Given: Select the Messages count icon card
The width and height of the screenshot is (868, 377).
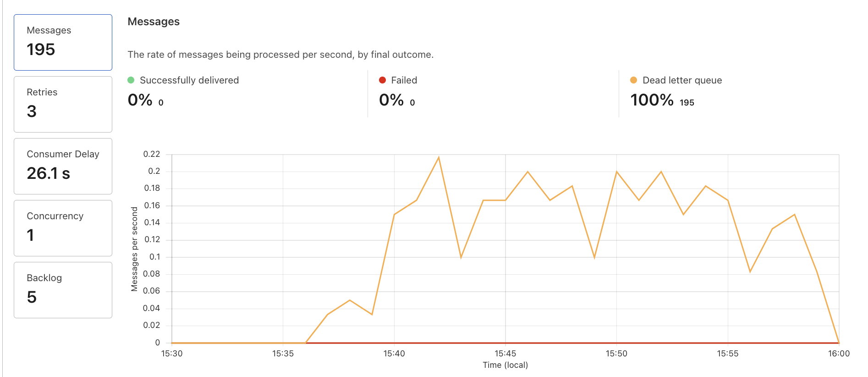Looking at the screenshot, I should click(63, 42).
